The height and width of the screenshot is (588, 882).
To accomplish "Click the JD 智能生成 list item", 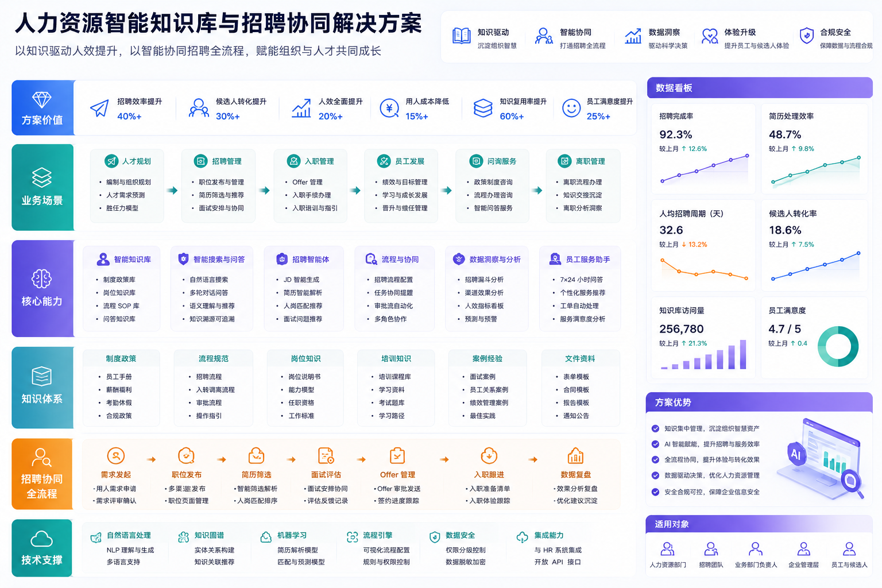I will click(x=301, y=280).
